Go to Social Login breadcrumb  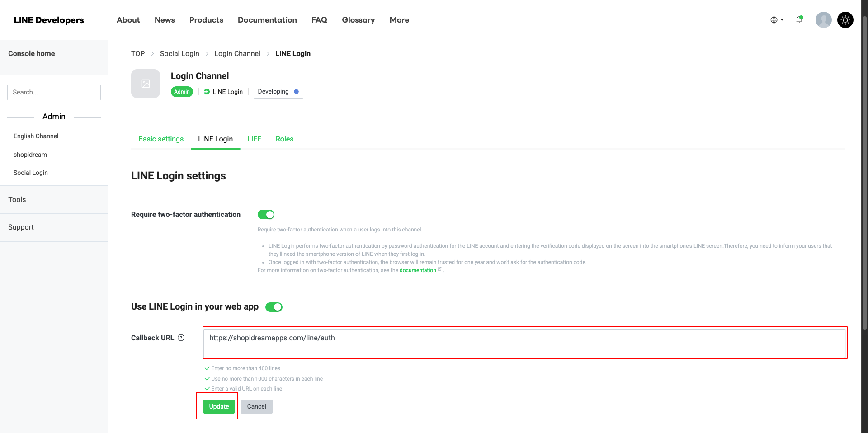tap(179, 53)
